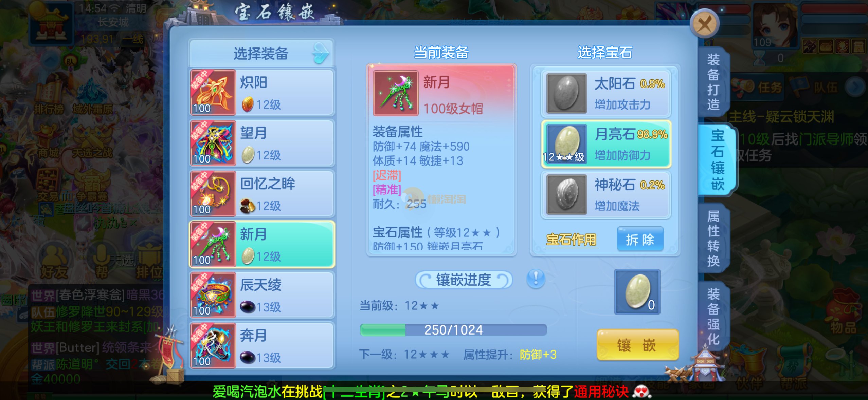Image resolution: width=868 pixels, height=400 pixels.
Task: Switch to the 装备打造 side tab
Action: pyautogui.click(x=713, y=82)
